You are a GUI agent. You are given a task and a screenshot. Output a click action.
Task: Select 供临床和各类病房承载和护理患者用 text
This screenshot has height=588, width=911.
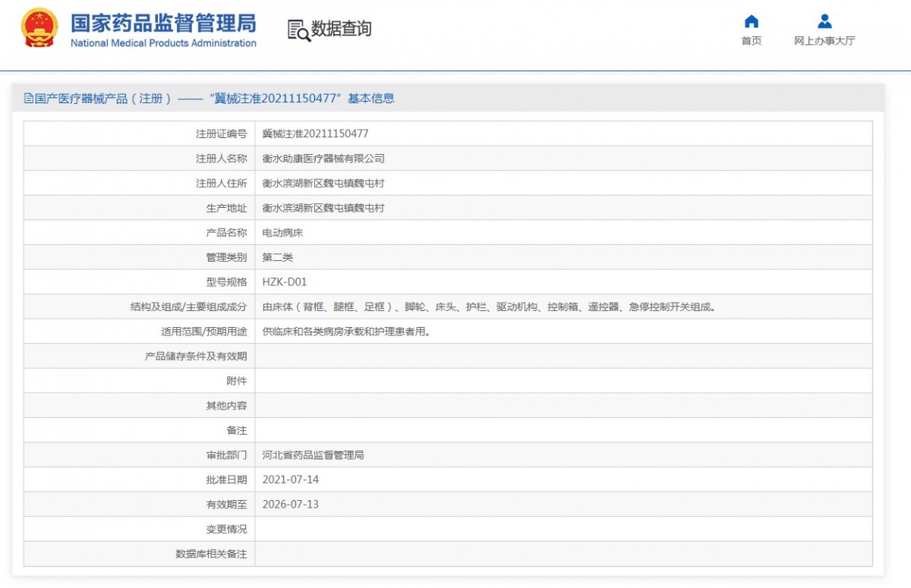tap(347, 332)
